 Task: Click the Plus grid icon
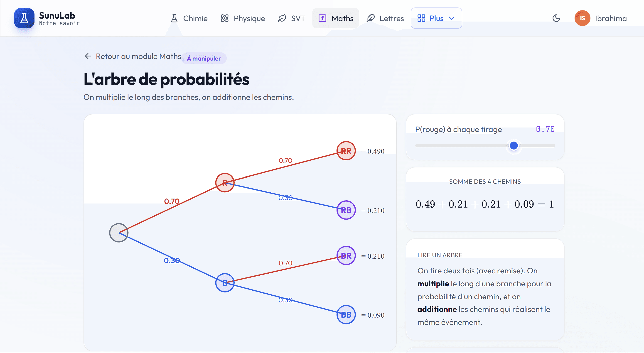point(421,18)
